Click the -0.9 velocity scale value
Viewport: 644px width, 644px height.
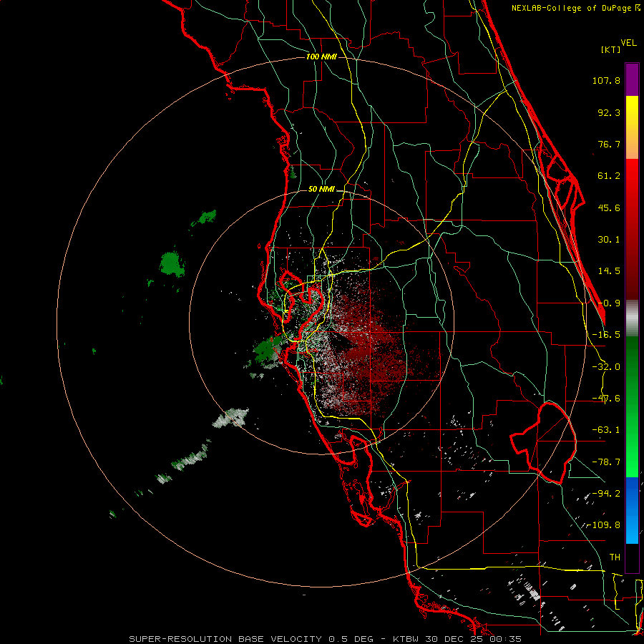point(609,303)
